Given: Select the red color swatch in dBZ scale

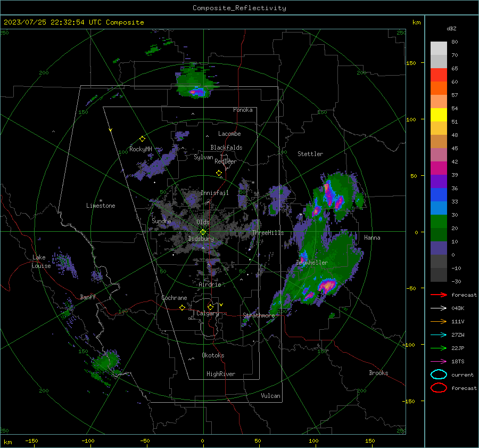Looking at the screenshot, I should (x=439, y=75).
